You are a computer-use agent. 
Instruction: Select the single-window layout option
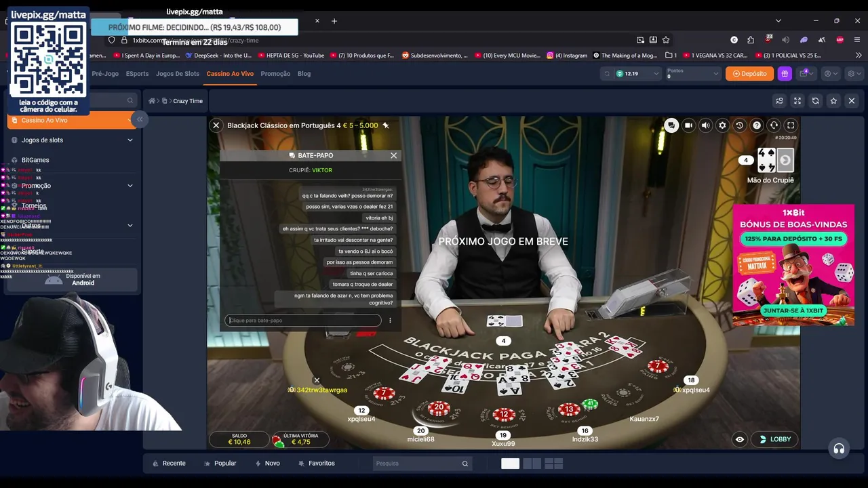tap(510, 464)
